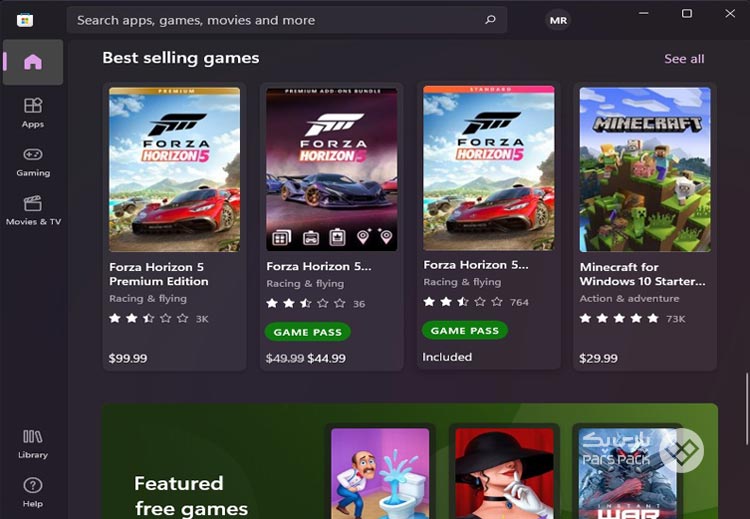
Task: Open the Movies & TV section
Action: coord(33,210)
